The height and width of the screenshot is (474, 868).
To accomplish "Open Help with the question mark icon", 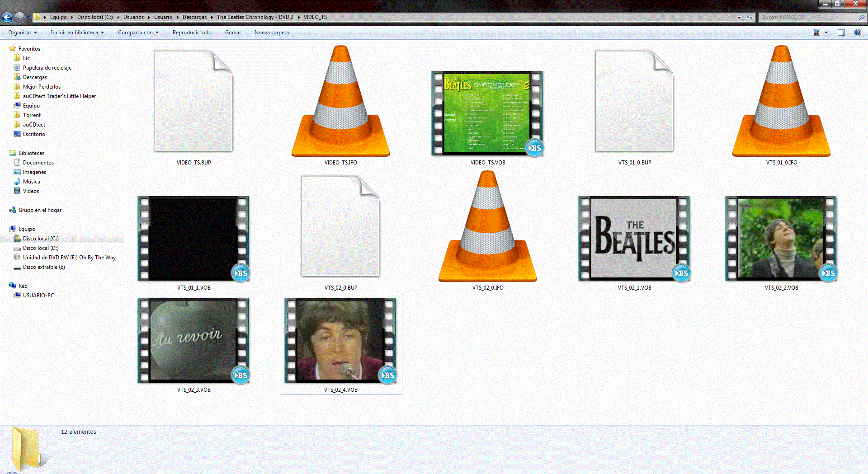I will [x=857, y=33].
